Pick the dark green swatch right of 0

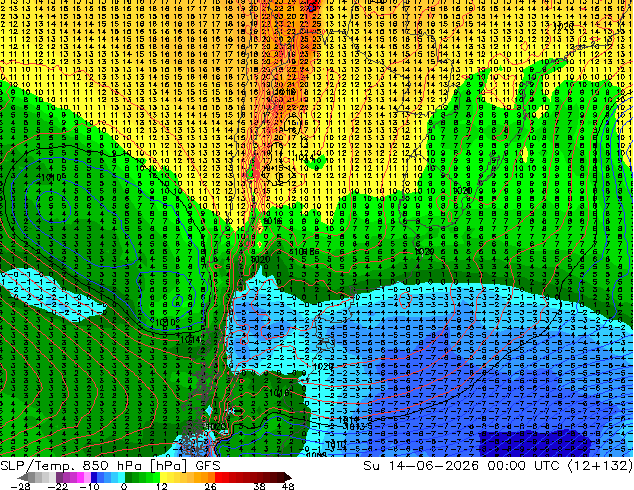coord(128,477)
